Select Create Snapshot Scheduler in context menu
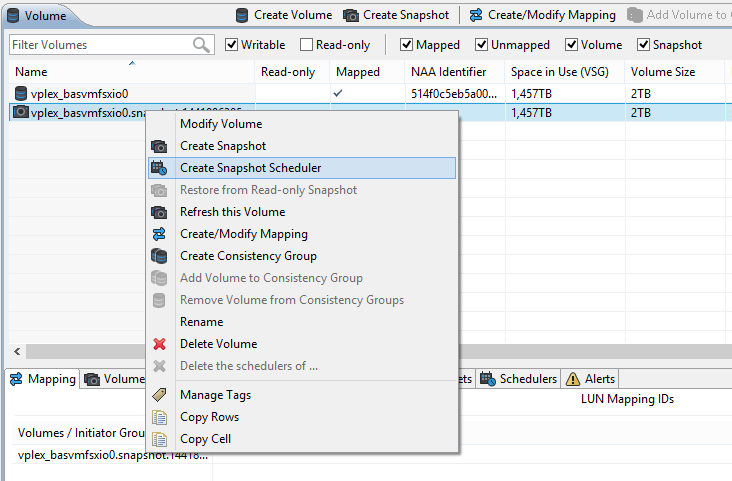 pos(250,168)
